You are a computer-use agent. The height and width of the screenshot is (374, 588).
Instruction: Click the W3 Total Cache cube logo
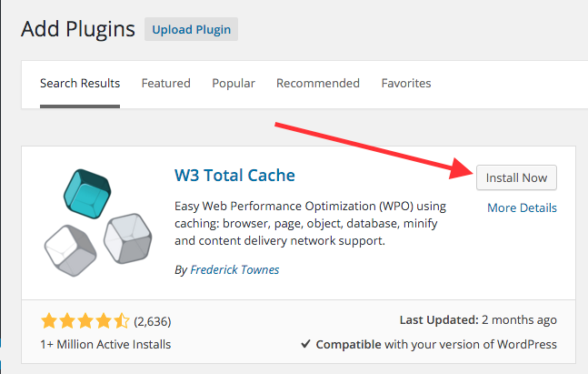98,223
